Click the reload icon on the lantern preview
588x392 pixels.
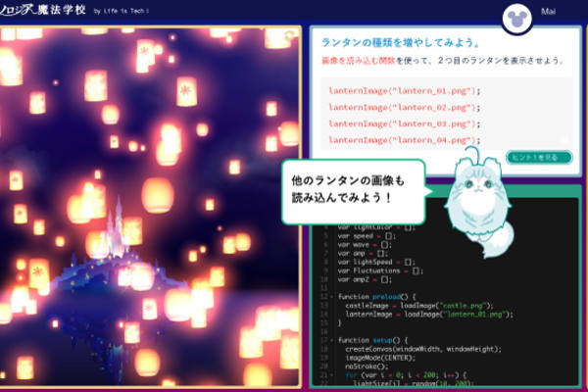289,36
